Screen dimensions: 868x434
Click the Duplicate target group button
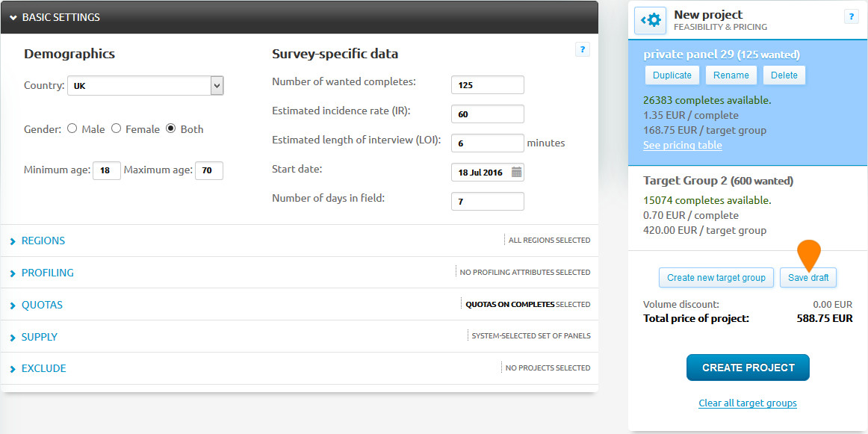pos(672,75)
